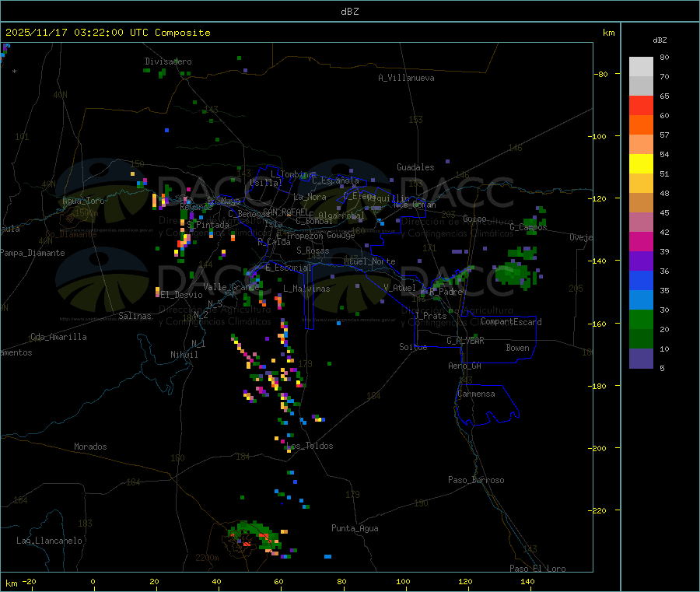Click the J_Prats map label

[430, 316]
